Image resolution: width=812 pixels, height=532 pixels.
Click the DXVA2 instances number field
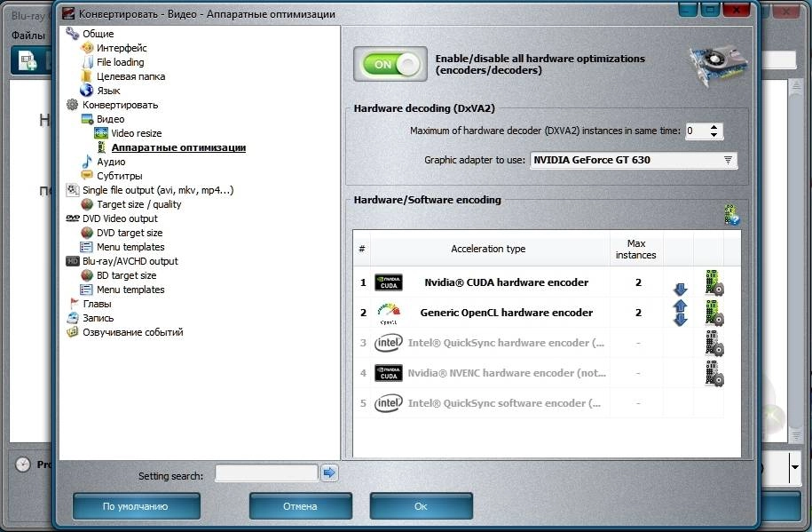tap(697, 131)
